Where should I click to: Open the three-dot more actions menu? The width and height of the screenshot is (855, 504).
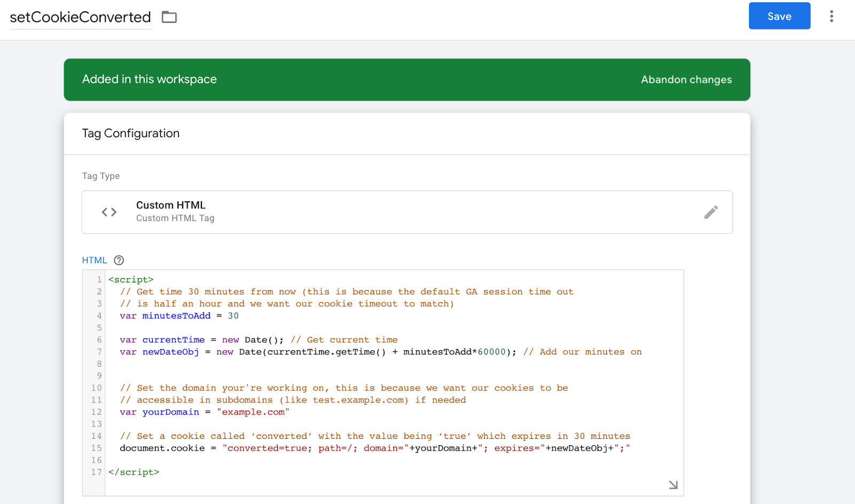(831, 17)
